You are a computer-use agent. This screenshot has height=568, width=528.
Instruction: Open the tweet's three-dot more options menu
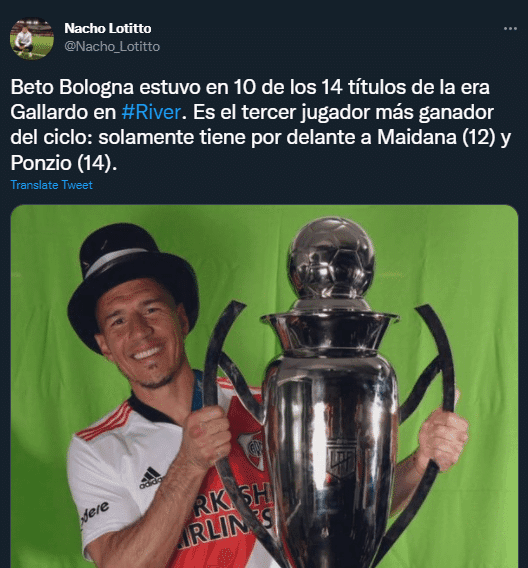[510, 29]
